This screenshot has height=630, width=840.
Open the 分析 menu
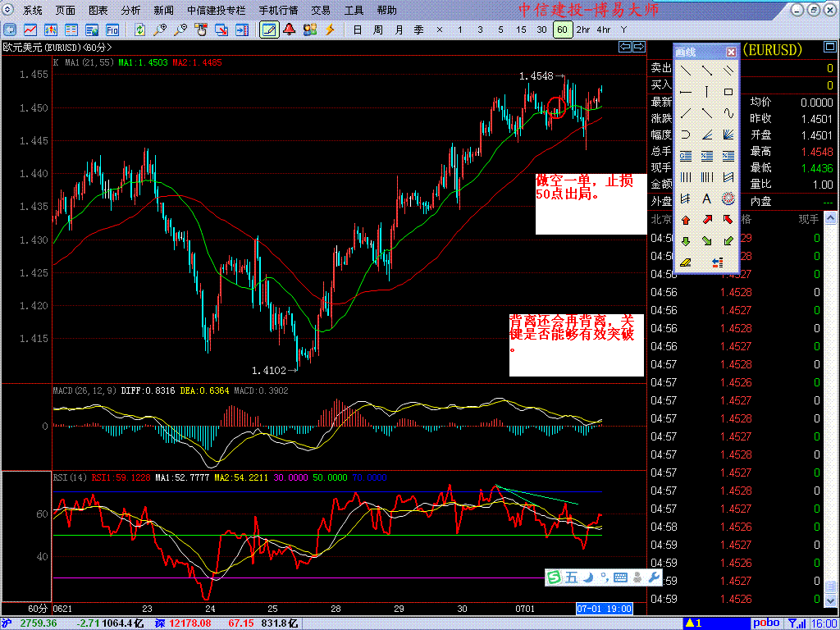click(130, 10)
